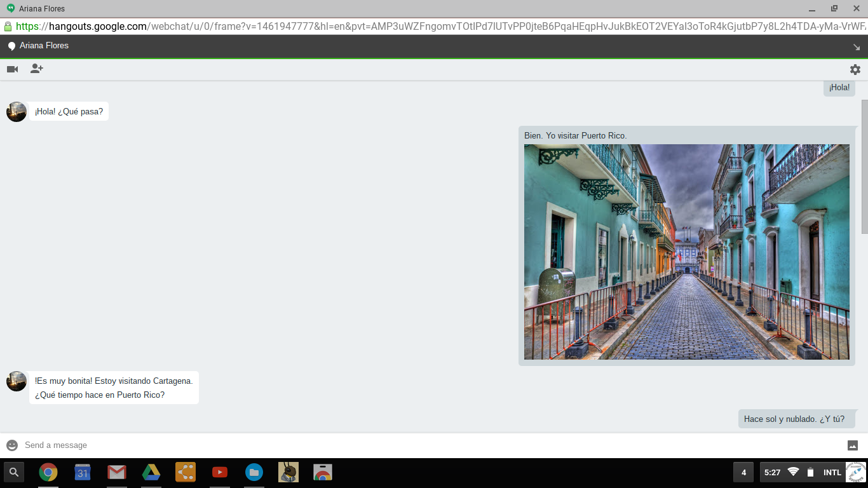Click the add people icon

point(37,69)
